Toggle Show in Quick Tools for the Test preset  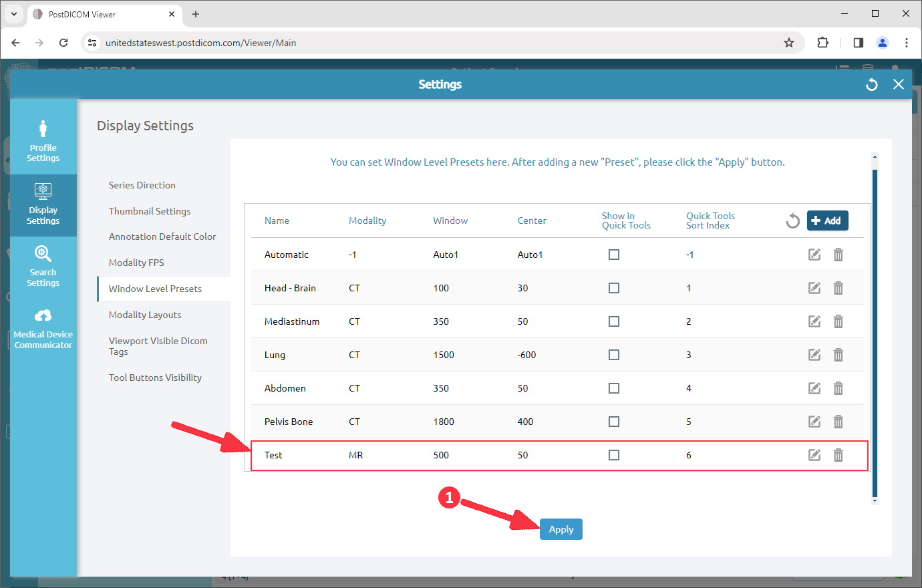[614, 454]
